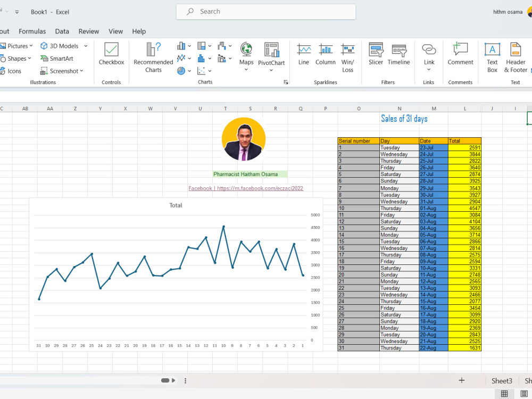
Task: Open Charts group dialog launcher
Action: (x=286, y=82)
